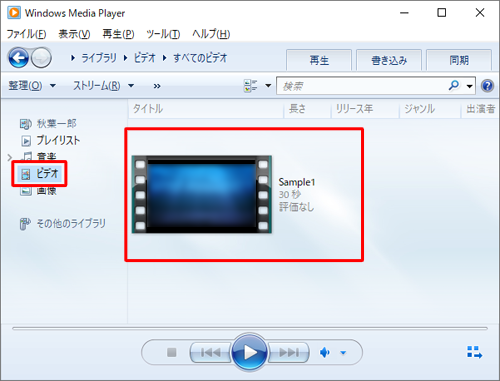Start playback with the Play button
The height and width of the screenshot is (381, 500).
[249, 352]
